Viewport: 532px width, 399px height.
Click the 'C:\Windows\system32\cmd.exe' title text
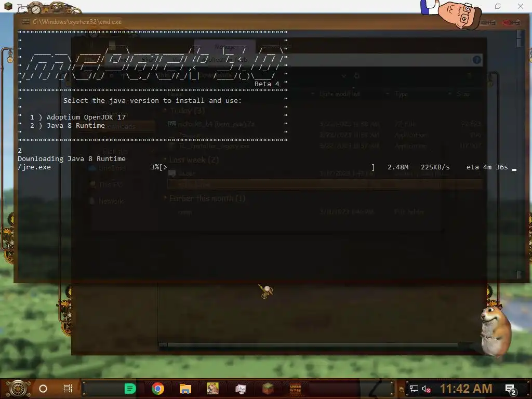click(77, 22)
